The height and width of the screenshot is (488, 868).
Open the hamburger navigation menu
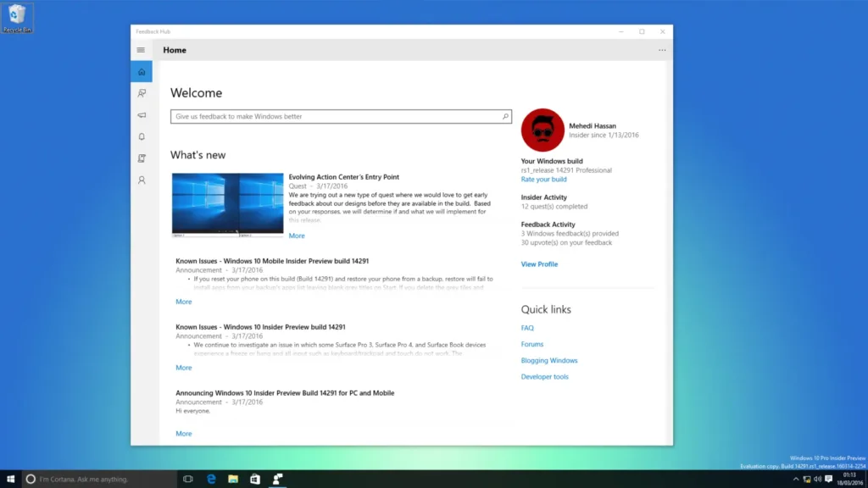[x=142, y=50]
